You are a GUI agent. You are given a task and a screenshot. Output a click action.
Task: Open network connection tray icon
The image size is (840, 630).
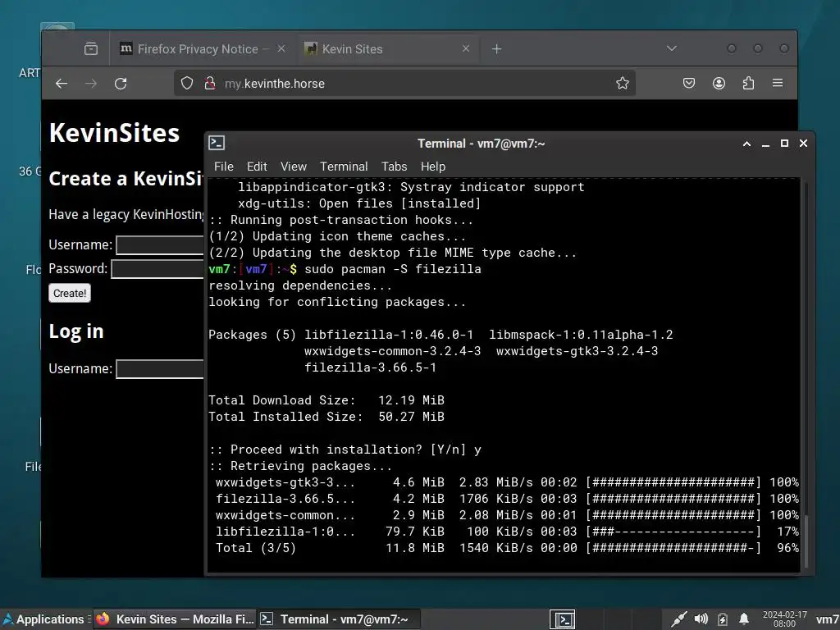(x=678, y=619)
